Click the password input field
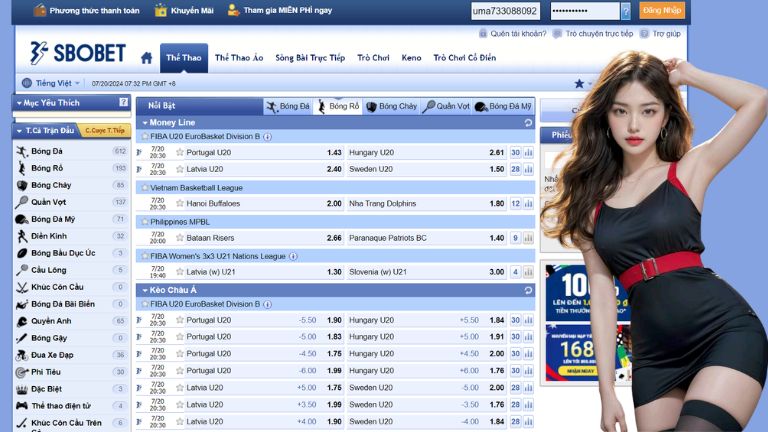 pyautogui.click(x=585, y=11)
